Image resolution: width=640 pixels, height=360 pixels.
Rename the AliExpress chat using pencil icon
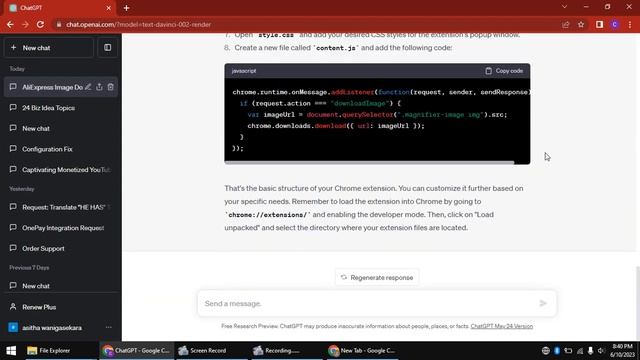tap(88, 87)
